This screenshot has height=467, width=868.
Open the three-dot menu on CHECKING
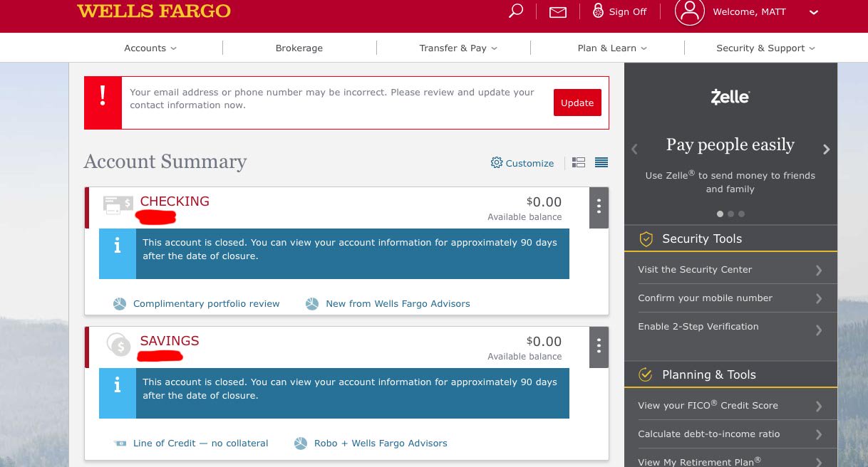click(598, 207)
